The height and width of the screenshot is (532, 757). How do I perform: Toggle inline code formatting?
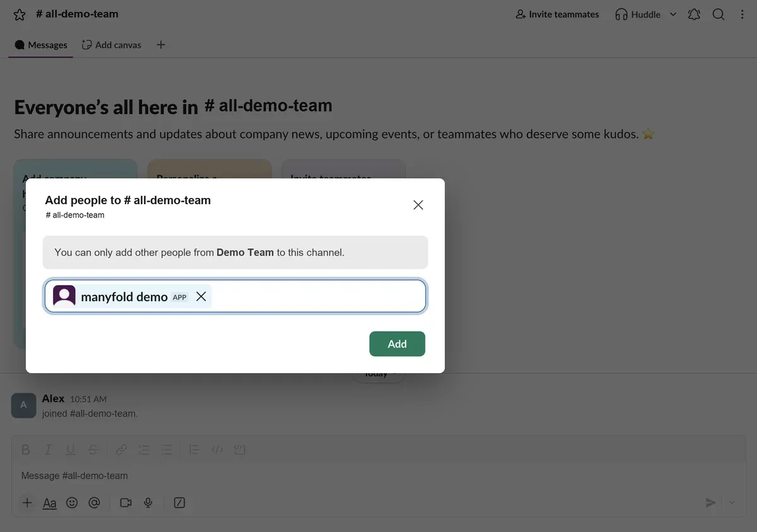coord(217,450)
